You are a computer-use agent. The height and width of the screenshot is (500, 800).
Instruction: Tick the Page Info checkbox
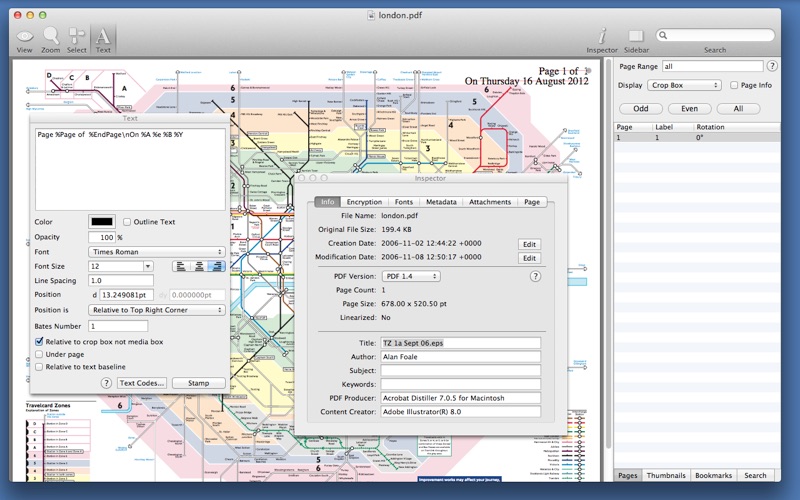tap(734, 85)
